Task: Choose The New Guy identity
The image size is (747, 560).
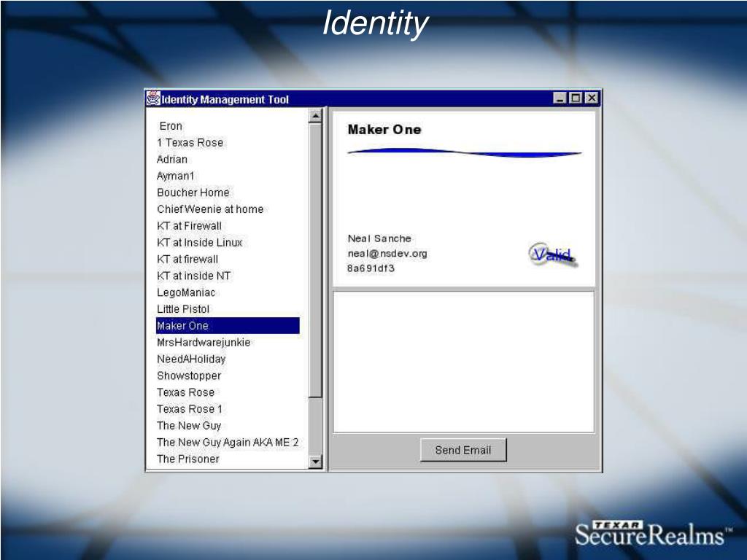Action: point(189,426)
